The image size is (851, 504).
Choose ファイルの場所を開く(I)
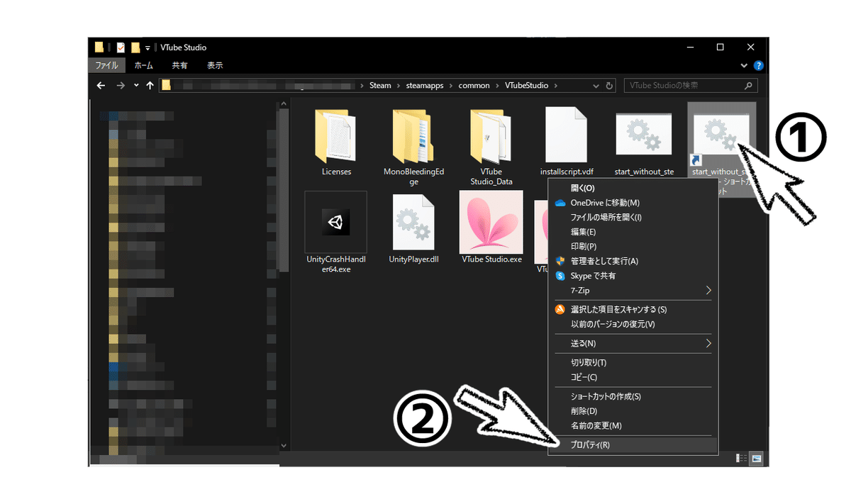pyautogui.click(x=633, y=218)
